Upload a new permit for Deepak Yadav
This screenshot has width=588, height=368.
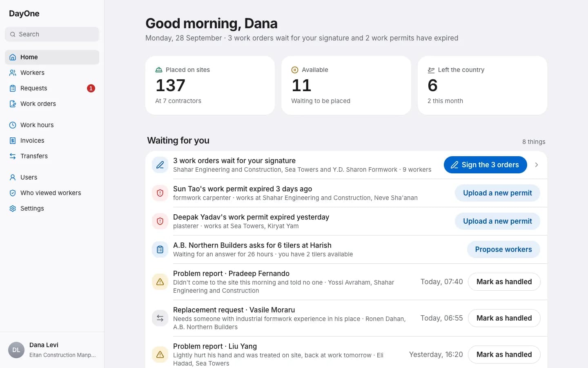coord(497,221)
